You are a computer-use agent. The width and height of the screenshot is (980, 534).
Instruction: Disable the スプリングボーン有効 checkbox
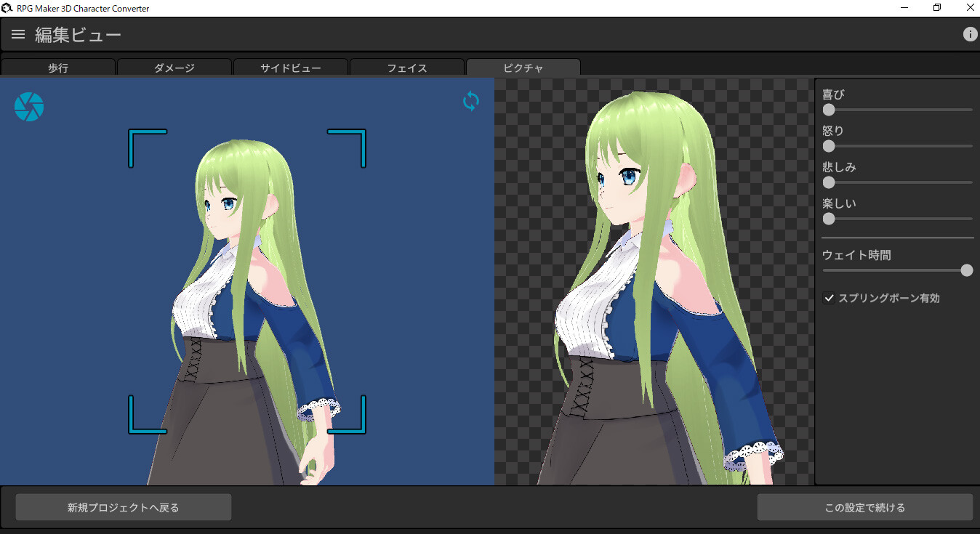tap(830, 298)
